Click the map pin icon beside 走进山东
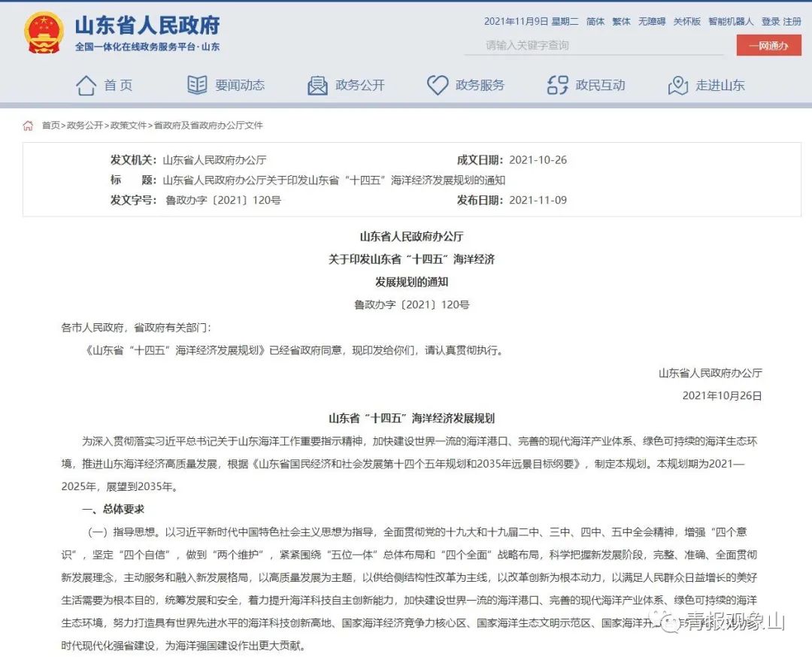The image size is (812, 657). [678, 85]
